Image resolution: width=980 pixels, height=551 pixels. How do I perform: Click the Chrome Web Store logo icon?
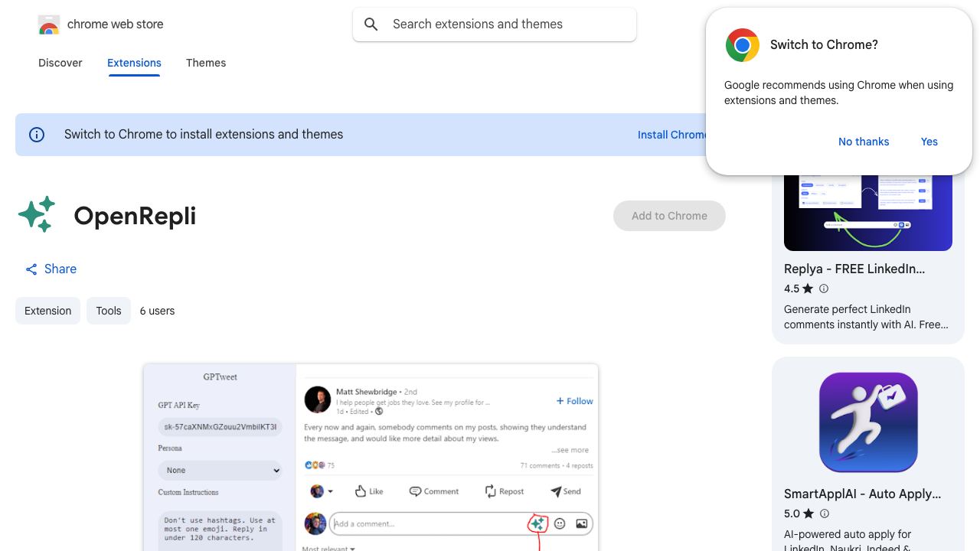[49, 24]
